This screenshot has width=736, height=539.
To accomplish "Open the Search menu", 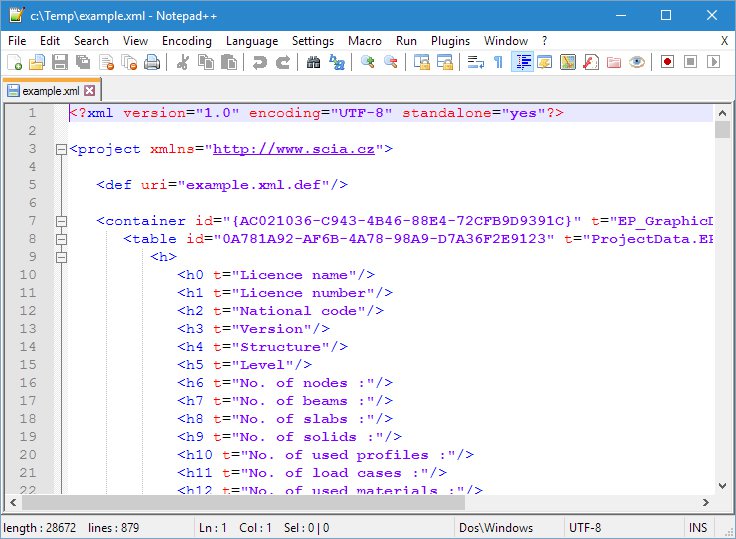I will 91,41.
